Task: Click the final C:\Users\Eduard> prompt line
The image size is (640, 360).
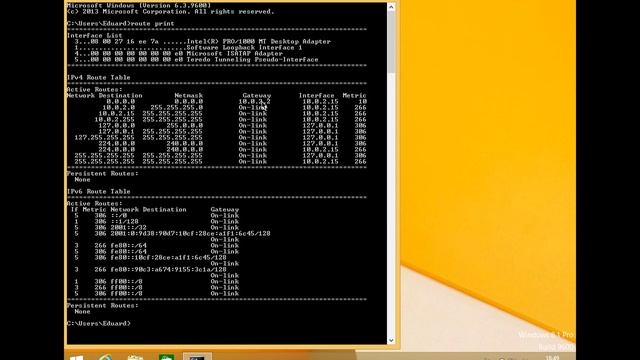Action: 99,324
